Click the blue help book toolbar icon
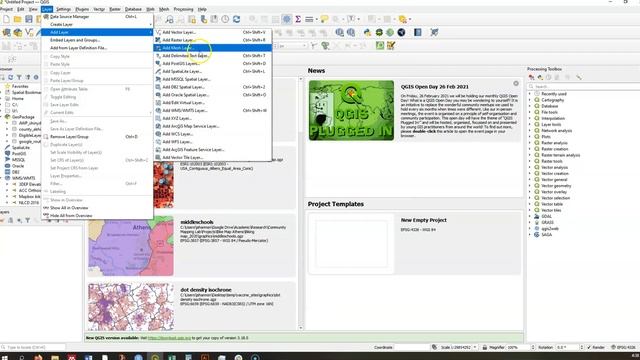The width and height of the screenshot is (640, 360). tap(417, 32)
